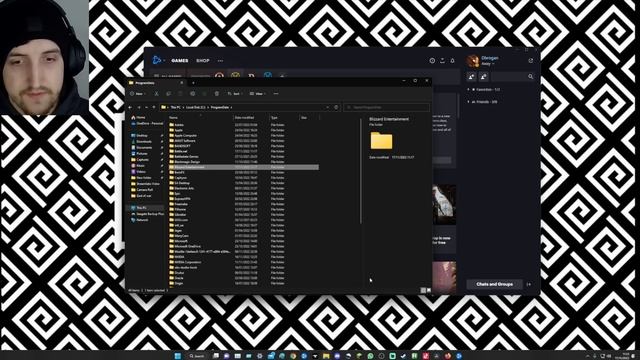Add a new tab in File Explorer
640x360 pixels.
coord(193,83)
